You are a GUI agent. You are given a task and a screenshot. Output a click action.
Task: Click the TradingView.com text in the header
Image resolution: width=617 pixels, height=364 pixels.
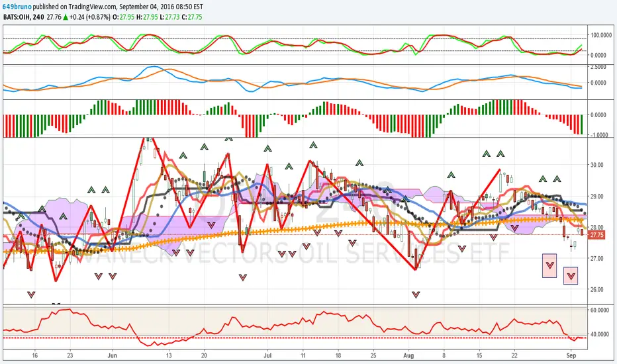point(91,7)
